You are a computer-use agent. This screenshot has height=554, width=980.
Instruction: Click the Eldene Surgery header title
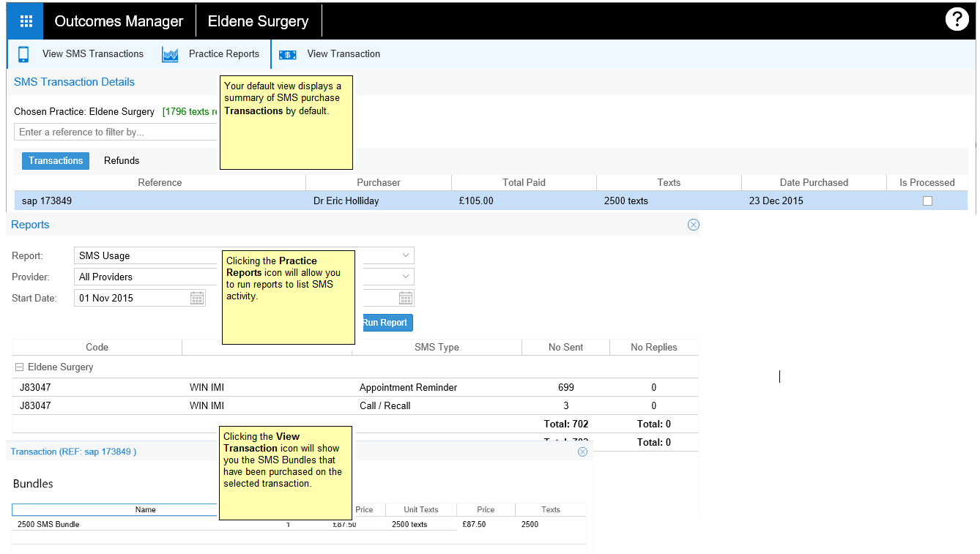click(x=258, y=21)
